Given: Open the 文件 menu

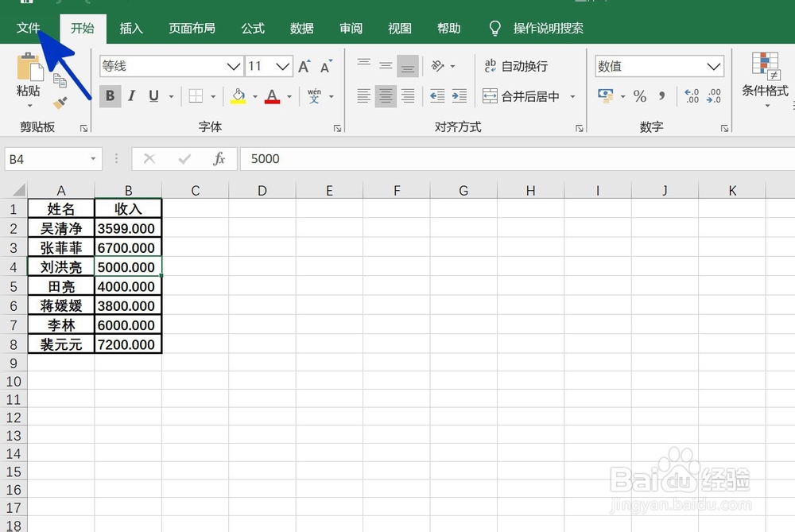Looking at the screenshot, I should point(29,28).
